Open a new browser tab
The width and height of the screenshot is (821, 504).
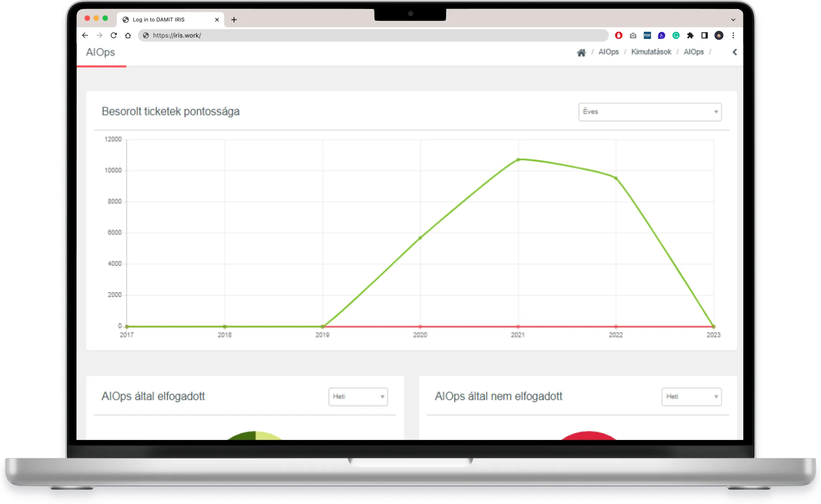tap(234, 20)
